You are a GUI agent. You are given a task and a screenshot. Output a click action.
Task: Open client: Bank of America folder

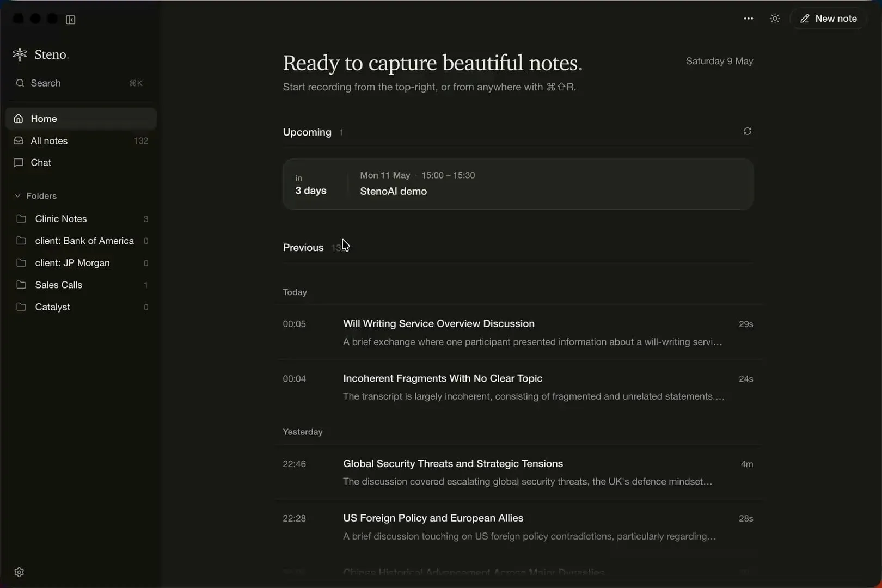pos(82,241)
